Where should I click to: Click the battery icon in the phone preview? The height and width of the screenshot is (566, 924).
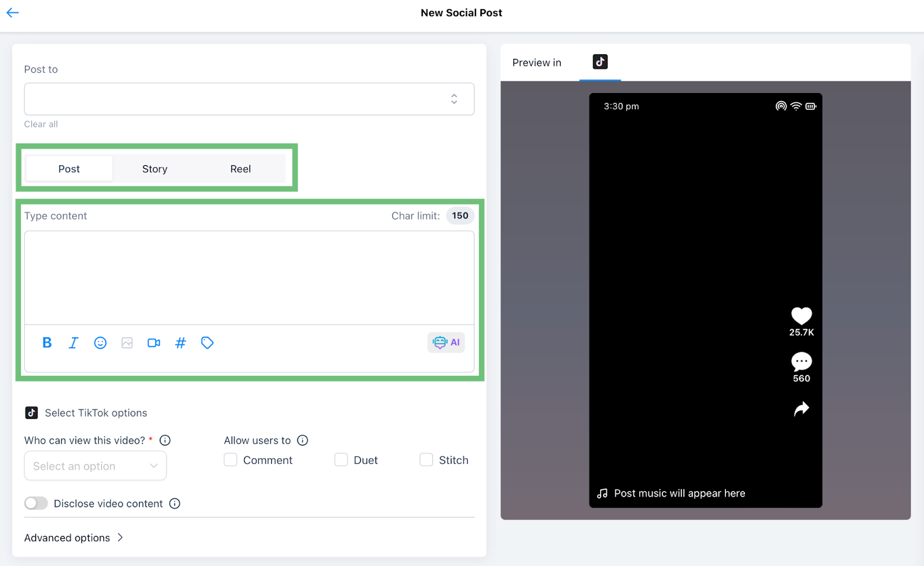(x=811, y=106)
